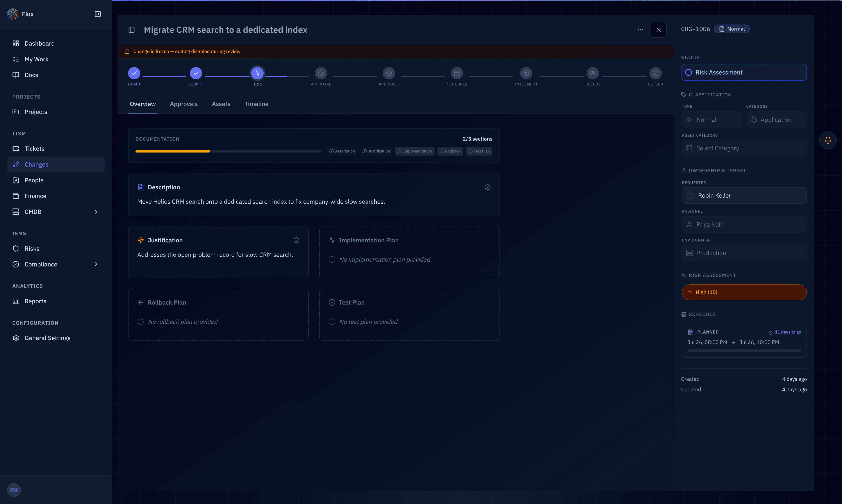Image resolution: width=842 pixels, height=504 pixels.
Task: Navigate to Tickets
Action: click(56, 148)
